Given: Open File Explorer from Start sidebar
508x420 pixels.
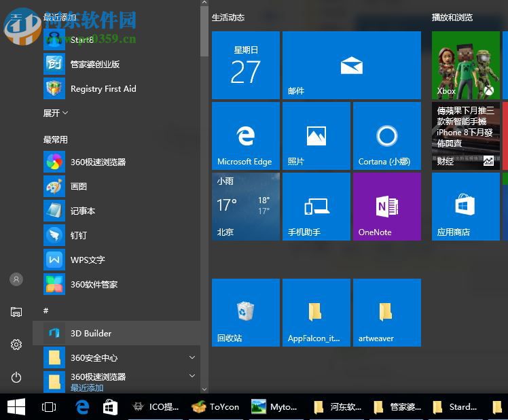Looking at the screenshot, I should pos(16,312).
